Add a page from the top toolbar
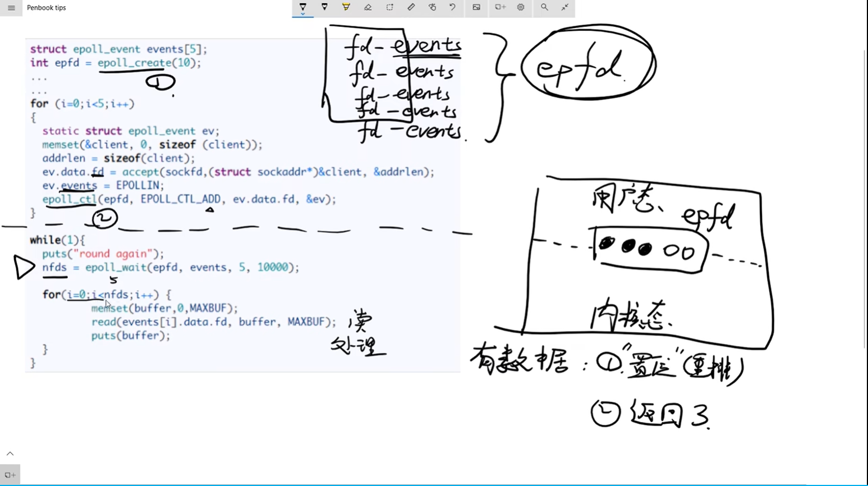Screen dimensions: 868x486 coord(500,7)
